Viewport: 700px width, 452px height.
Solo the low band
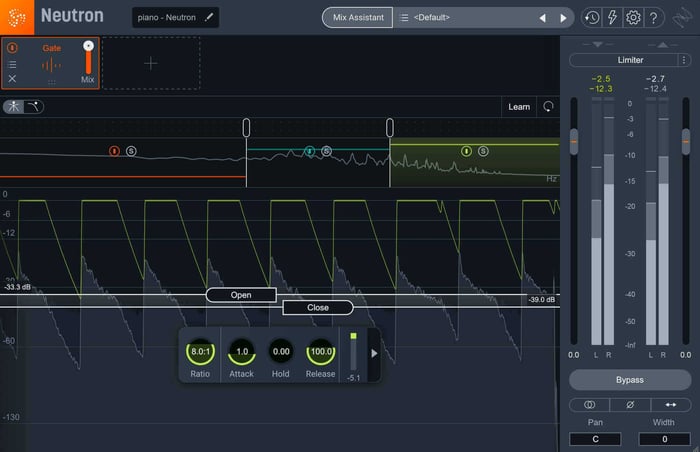[131, 151]
